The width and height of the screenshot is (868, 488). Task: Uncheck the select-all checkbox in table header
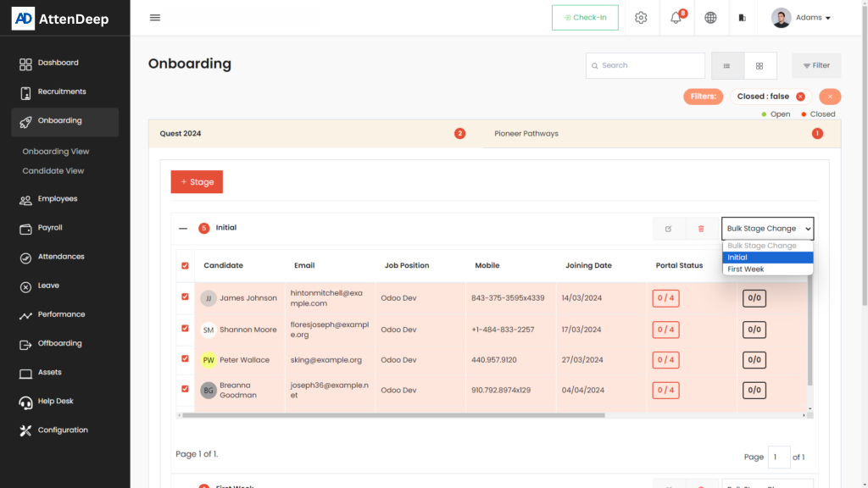coord(186,266)
